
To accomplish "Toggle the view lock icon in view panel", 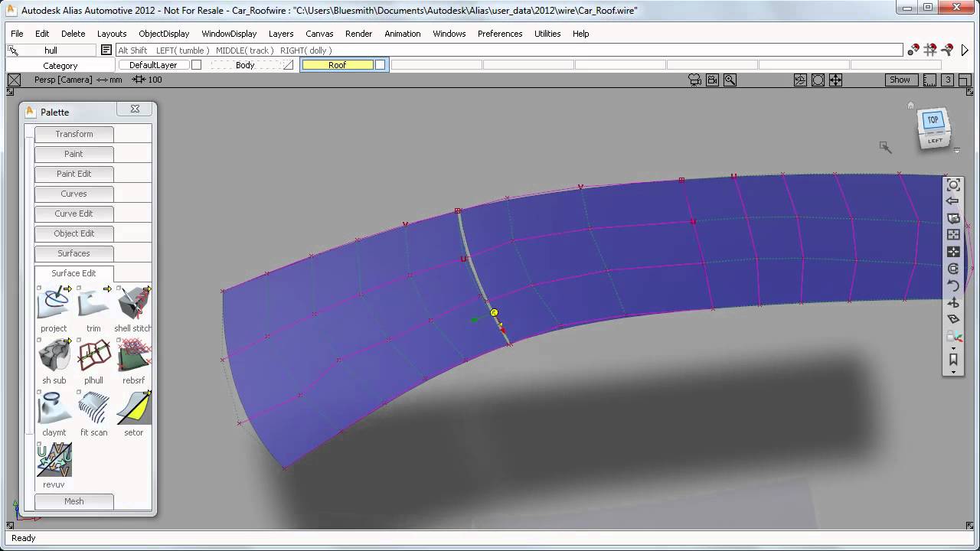I will pyautogui.click(x=953, y=337).
